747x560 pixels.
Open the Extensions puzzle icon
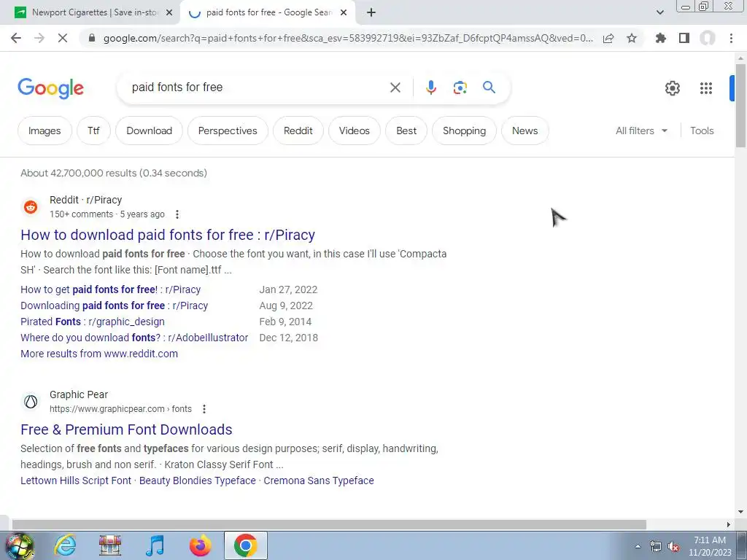(661, 38)
